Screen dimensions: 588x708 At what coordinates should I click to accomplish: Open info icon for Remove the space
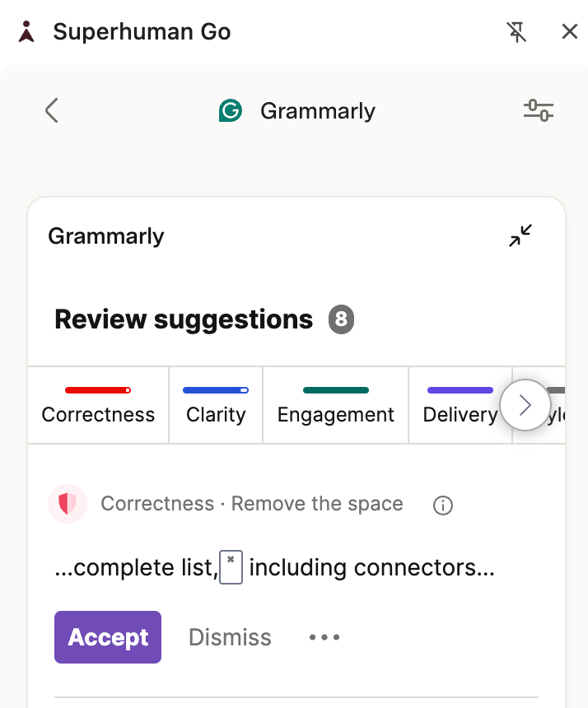[x=442, y=505]
